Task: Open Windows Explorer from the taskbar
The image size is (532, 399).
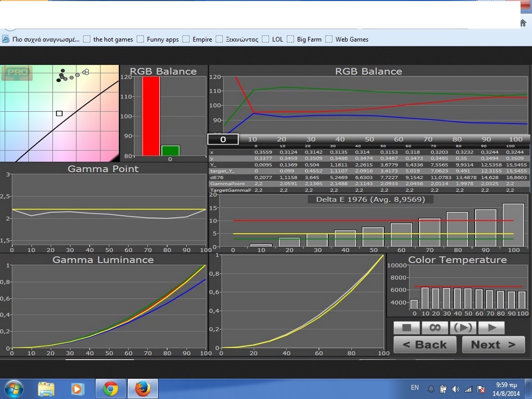Action: pyautogui.click(x=46, y=389)
